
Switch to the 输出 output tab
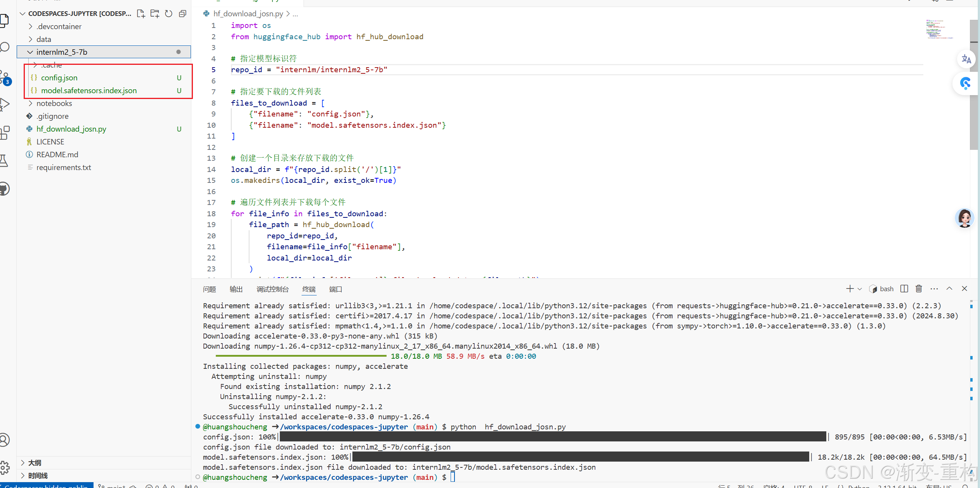point(236,289)
